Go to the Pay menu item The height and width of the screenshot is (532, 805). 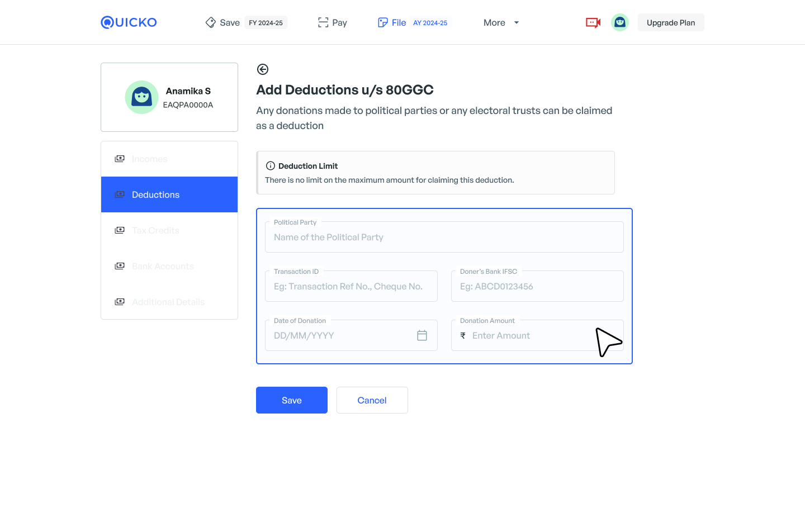333,22
